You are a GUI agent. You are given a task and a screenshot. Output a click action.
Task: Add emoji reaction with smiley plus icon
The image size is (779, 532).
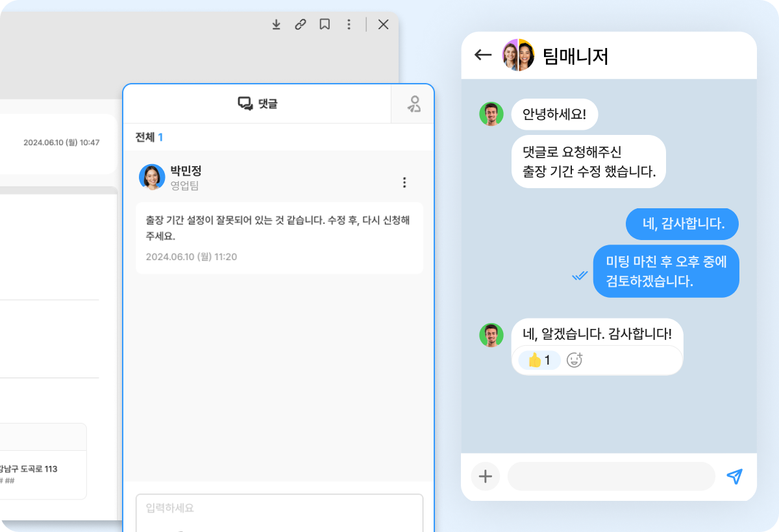coord(575,360)
